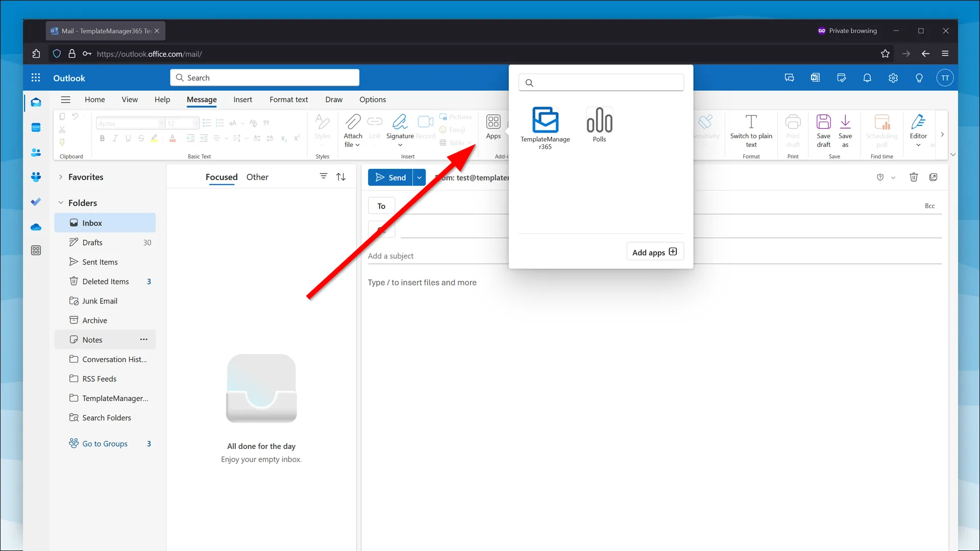Image resolution: width=980 pixels, height=551 pixels.
Task: Toggle italic formatting
Action: (x=115, y=138)
